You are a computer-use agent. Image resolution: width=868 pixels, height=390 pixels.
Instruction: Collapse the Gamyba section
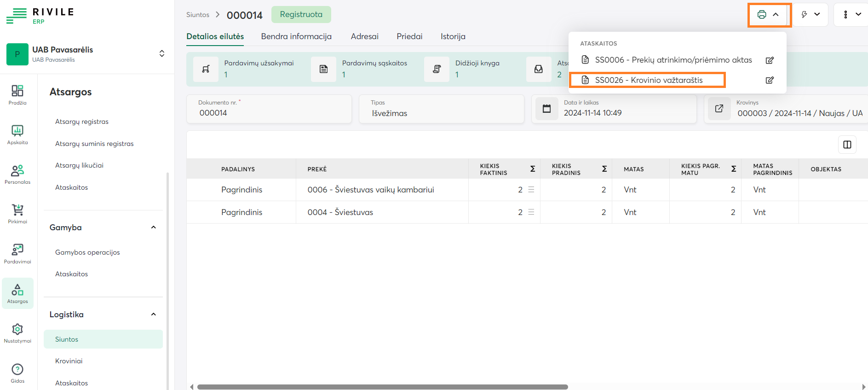click(x=153, y=227)
